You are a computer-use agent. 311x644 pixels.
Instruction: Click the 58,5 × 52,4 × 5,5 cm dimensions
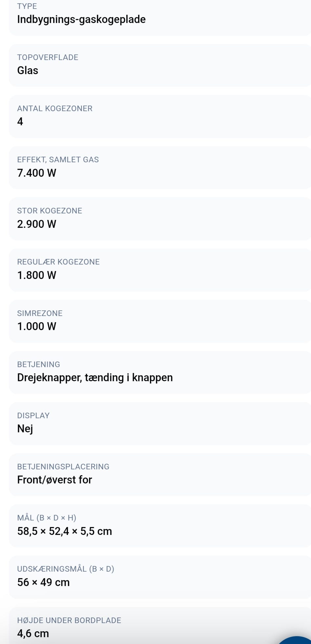65,531
